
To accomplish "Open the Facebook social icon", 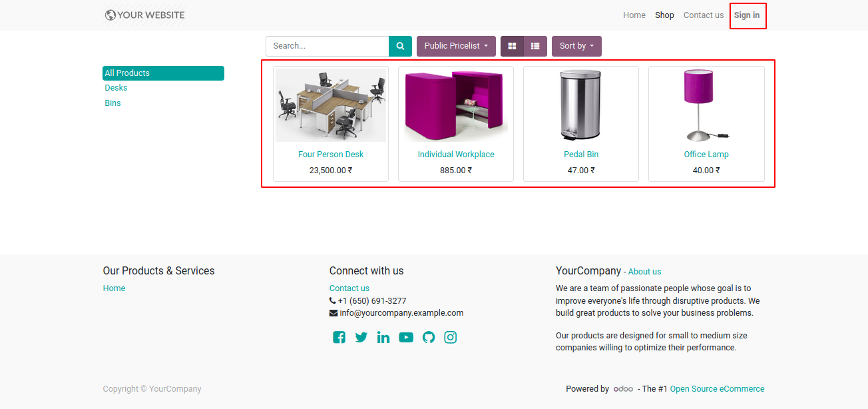I will (339, 337).
